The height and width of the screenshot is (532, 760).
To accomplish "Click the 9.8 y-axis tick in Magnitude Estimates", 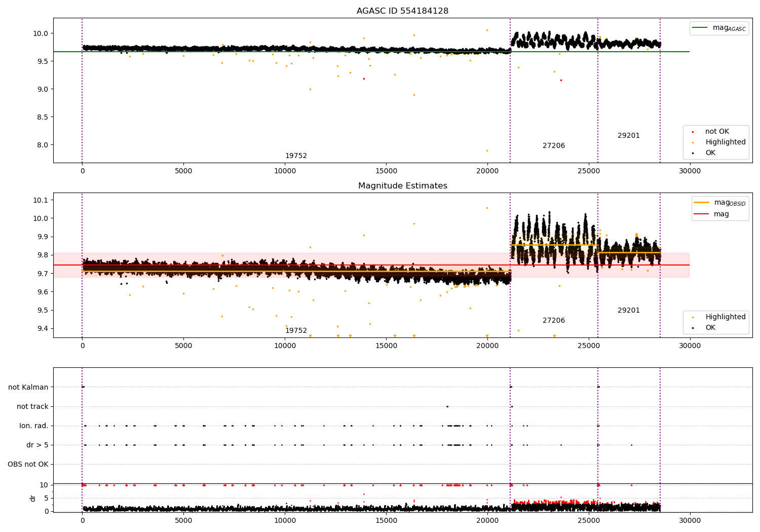I will (x=42, y=255).
